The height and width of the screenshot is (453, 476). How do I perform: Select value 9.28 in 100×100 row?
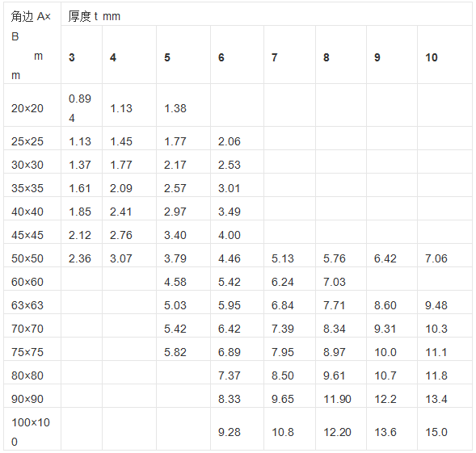pos(230,432)
